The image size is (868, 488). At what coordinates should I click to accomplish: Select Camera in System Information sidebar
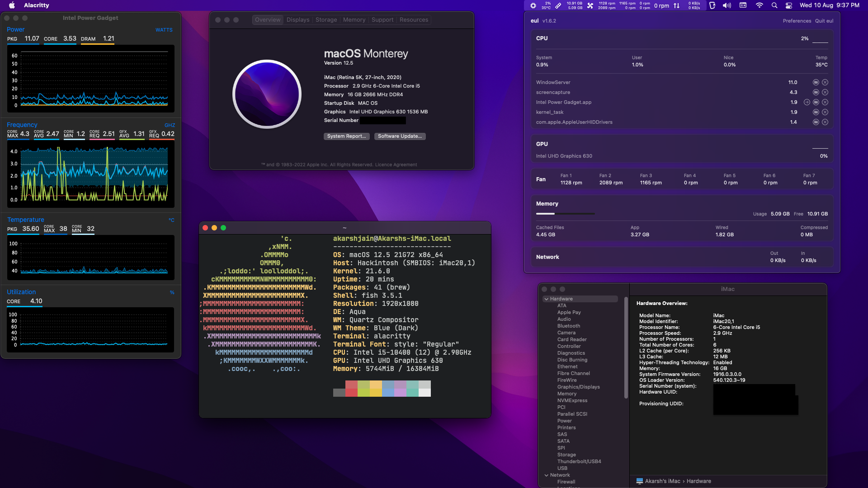[566, 333]
